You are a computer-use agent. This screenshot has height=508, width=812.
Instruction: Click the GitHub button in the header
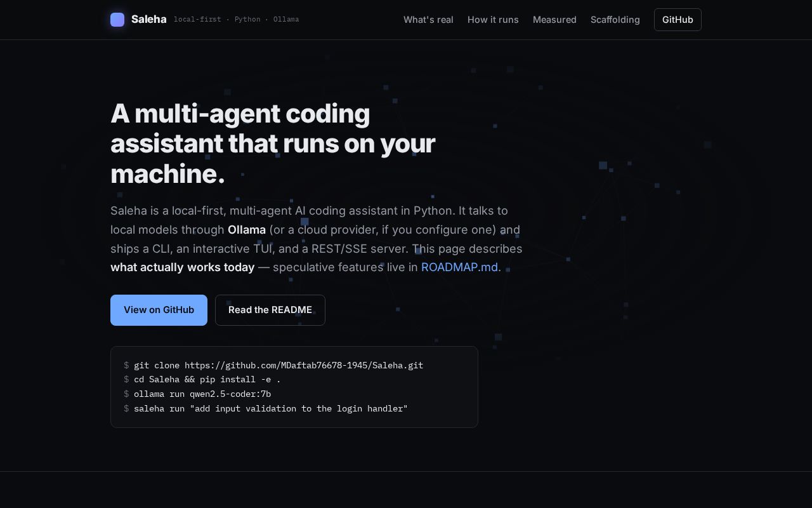(678, 20)
